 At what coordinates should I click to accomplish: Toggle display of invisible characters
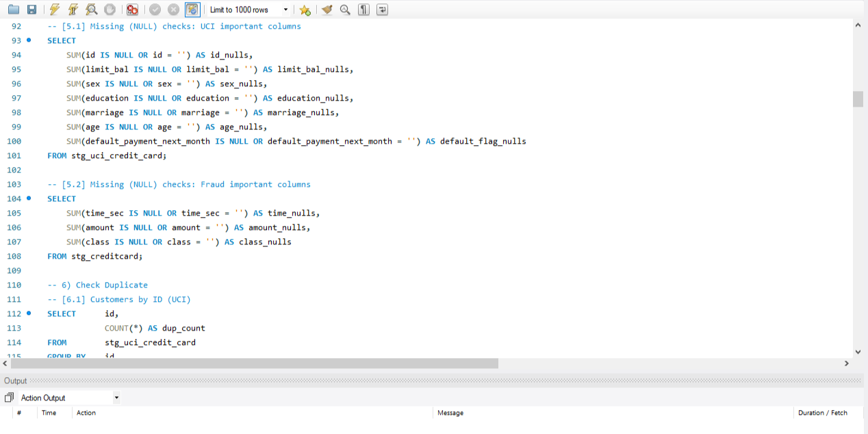(x=364, y=10)
